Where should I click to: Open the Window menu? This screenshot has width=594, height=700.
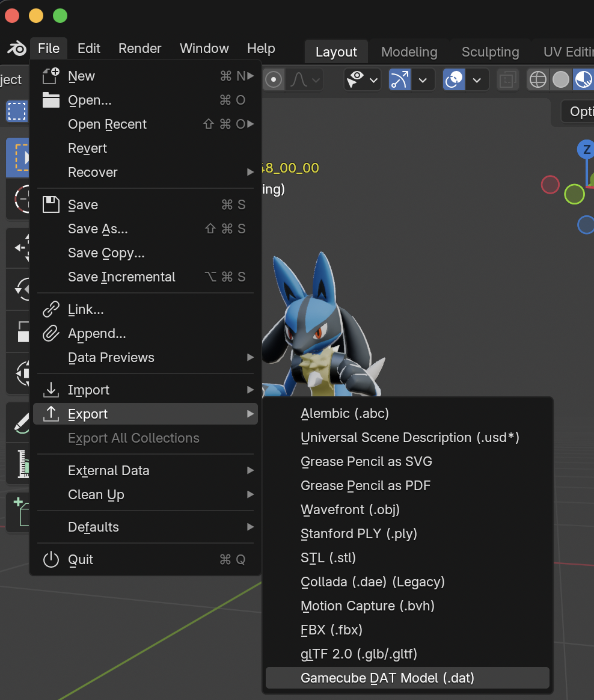[x=204, y=48]
